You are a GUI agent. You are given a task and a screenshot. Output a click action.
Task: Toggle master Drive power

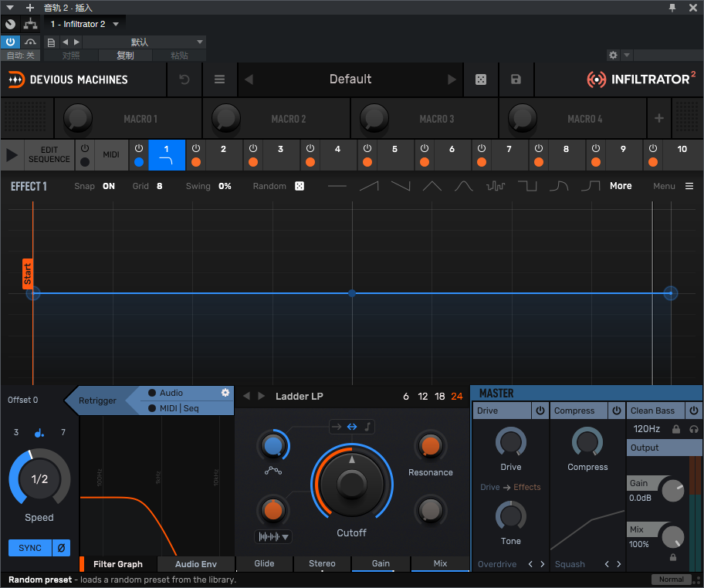(x=540, y=411)
